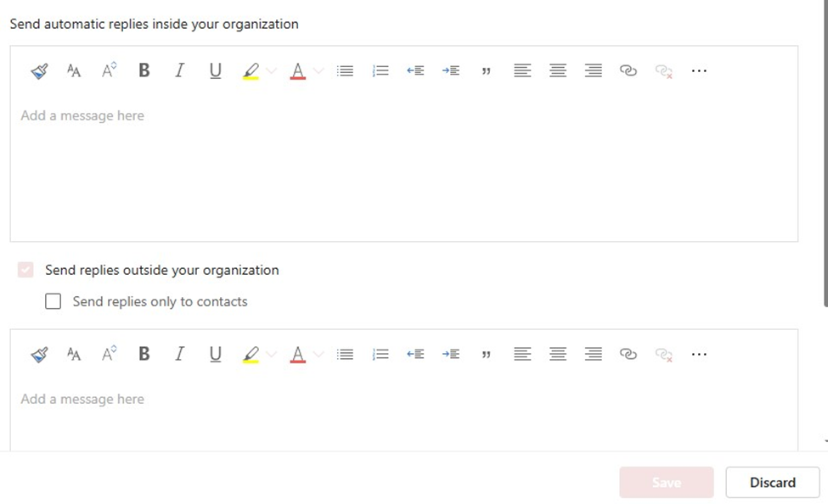The height and width of the screenshot is (504, 828).
Task: Select Format painter in the inside-organization editor
Action: 40,70
